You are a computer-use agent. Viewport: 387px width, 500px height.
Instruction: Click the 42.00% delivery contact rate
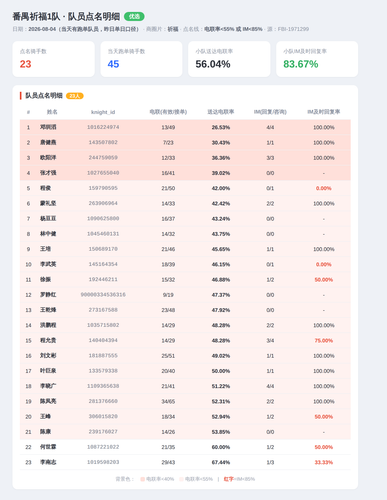(x=221, y=188)
